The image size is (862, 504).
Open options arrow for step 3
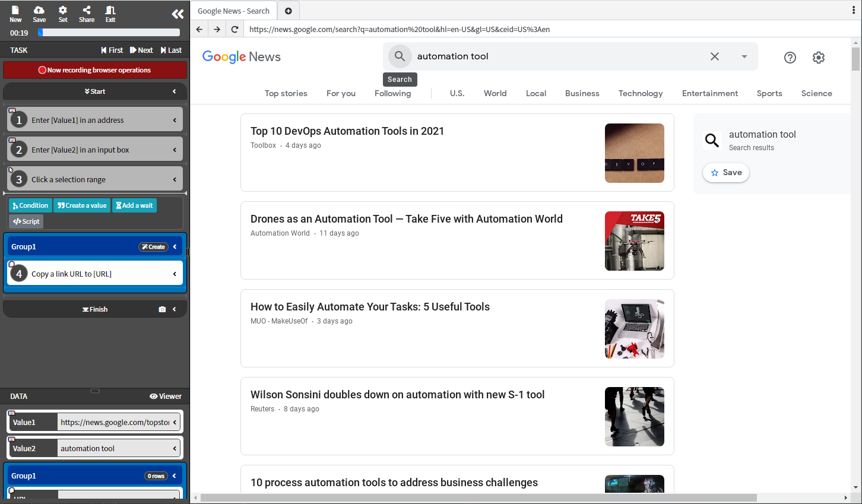pyautogui.click(x=175, y=179)
